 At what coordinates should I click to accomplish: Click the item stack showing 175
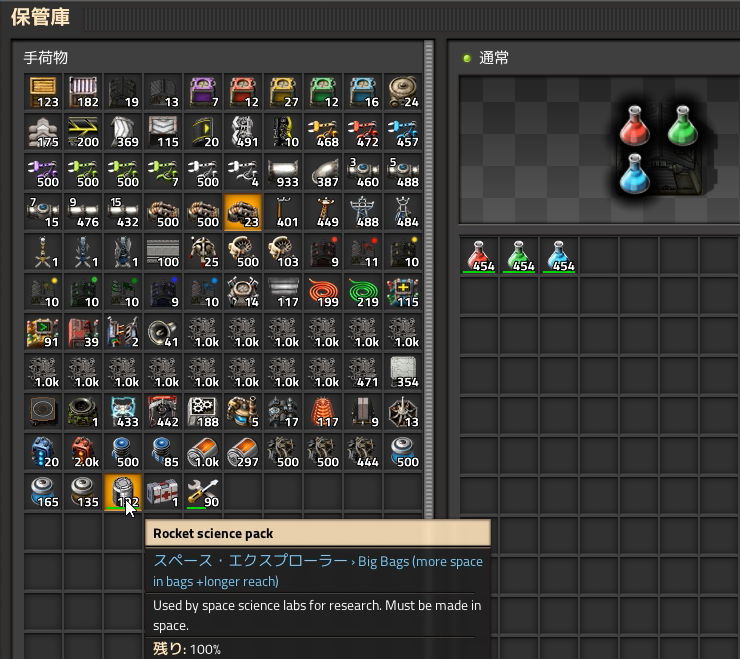coord(43,132)
